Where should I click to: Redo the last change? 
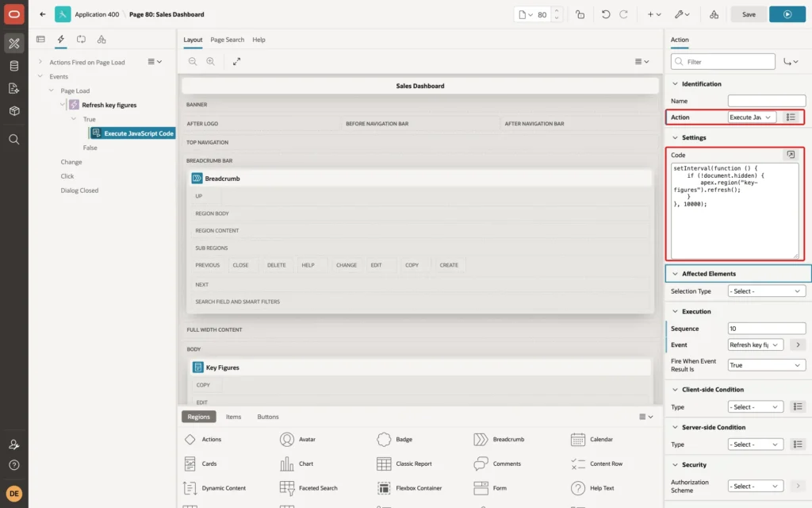click(x=623, y=14)
